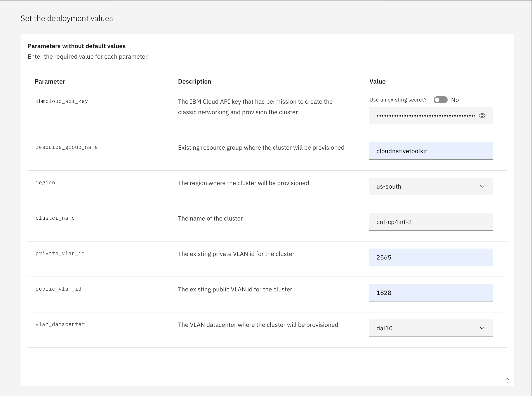
Task: Click the 'Parameter' column header
Action: click(x=50, y=82)
